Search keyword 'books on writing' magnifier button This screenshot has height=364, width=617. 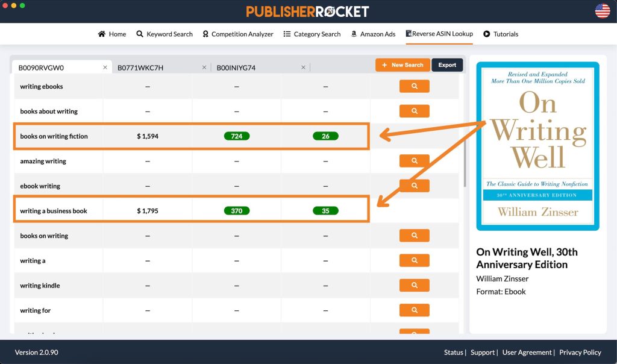click(x=414, y=235)
